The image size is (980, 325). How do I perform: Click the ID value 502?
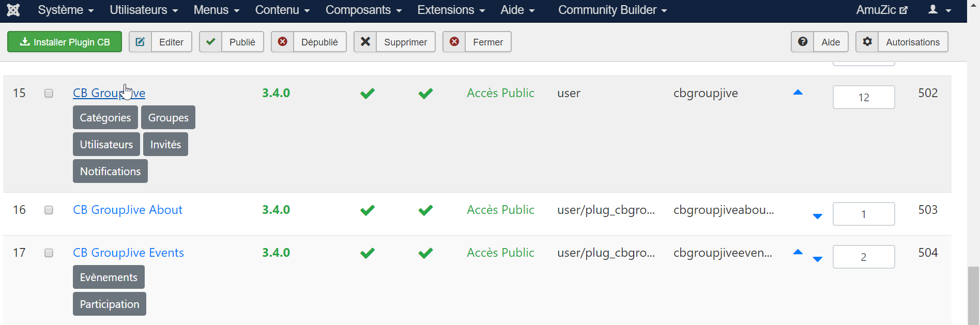click(928, 93)
